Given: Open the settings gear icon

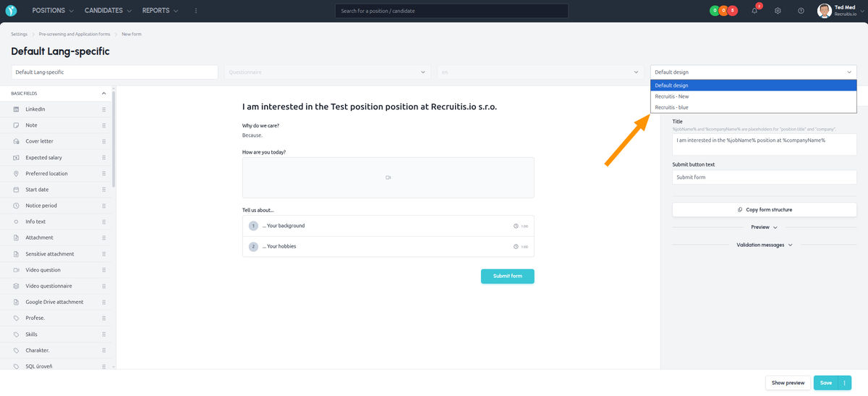Looking at the screenshot, I should [x=778, y=11].
